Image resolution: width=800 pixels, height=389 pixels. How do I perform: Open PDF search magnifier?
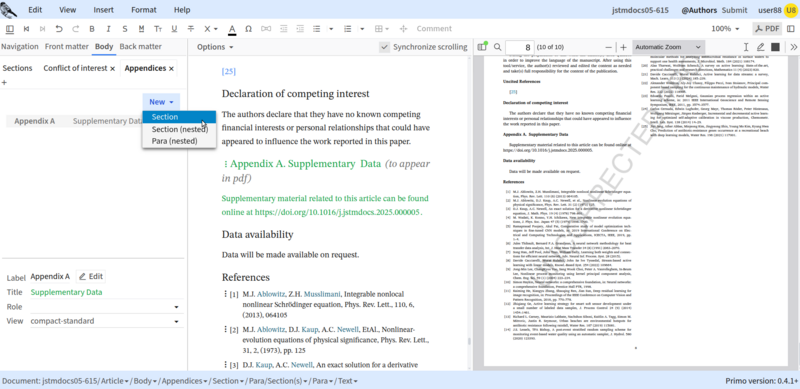[x=497, y=47]
